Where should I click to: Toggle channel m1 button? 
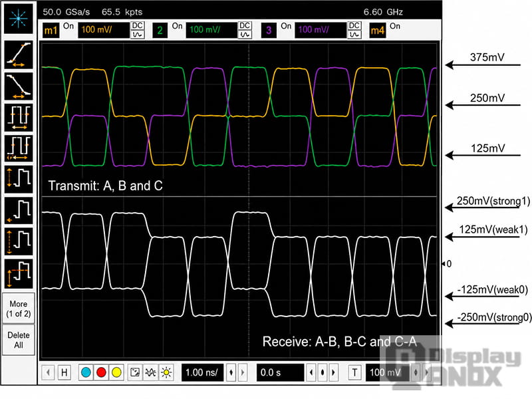click(x=51, y=31)
